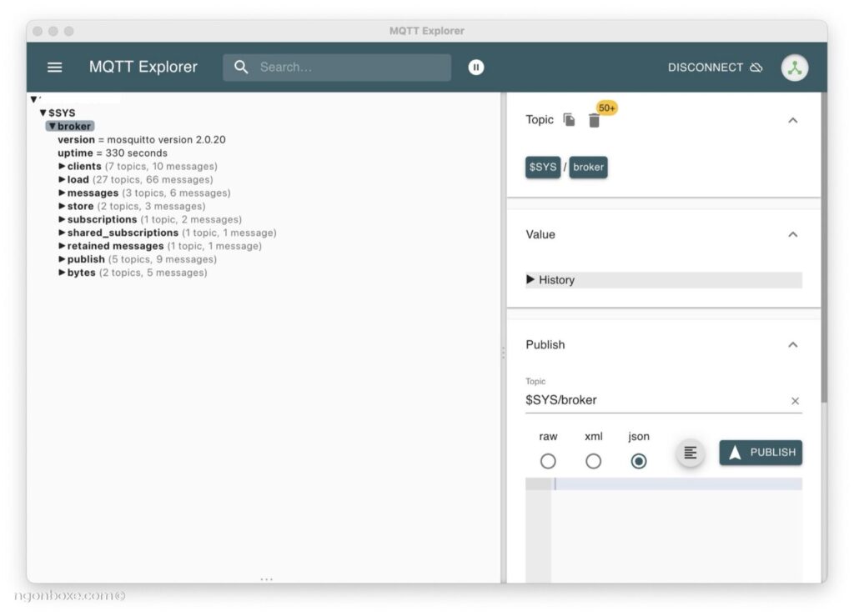Select the xml payload format
Image resolution: width=854 pixels, height=616 pixels.
[x=593, y=462]
